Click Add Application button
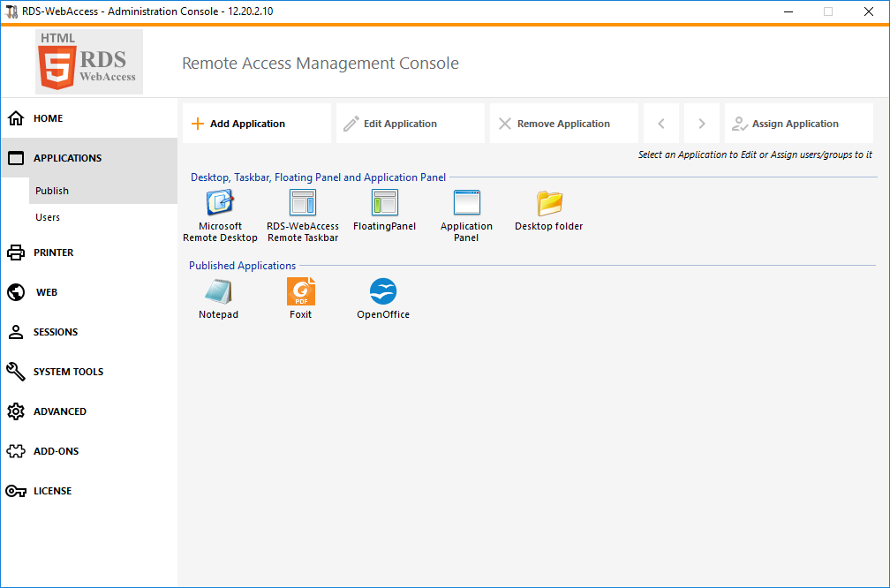The width and height of the screenshot is (890, 588). (257, 124)
